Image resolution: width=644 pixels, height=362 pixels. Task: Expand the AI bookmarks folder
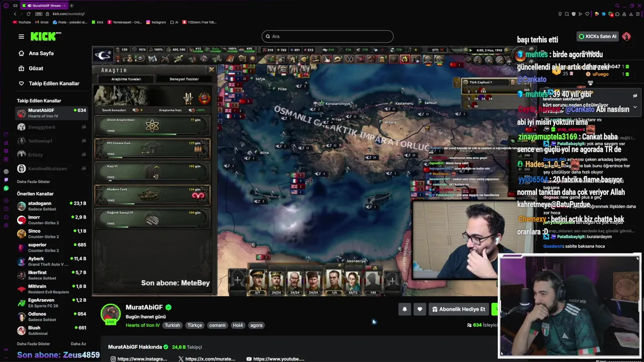point(174,22)
